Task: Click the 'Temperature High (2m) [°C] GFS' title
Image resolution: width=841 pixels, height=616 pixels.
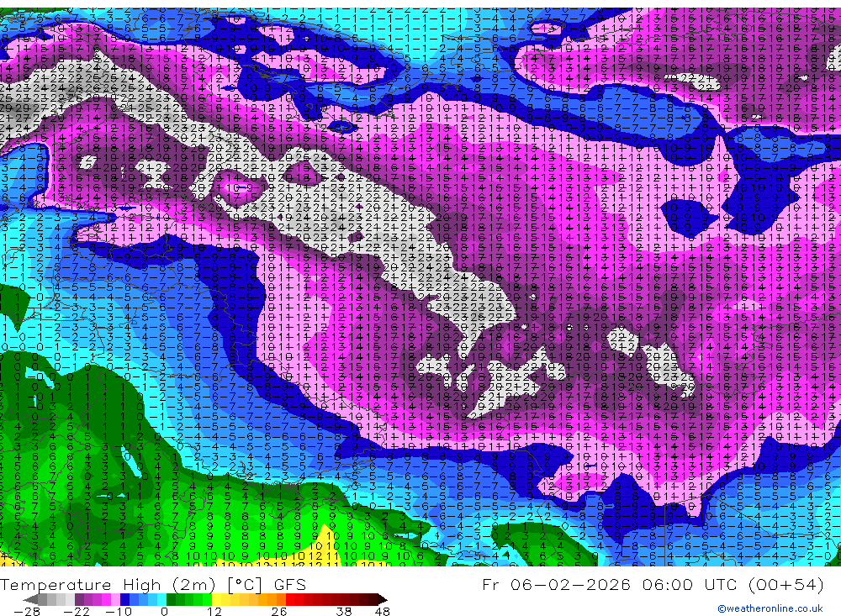Action: coord(153,584)
